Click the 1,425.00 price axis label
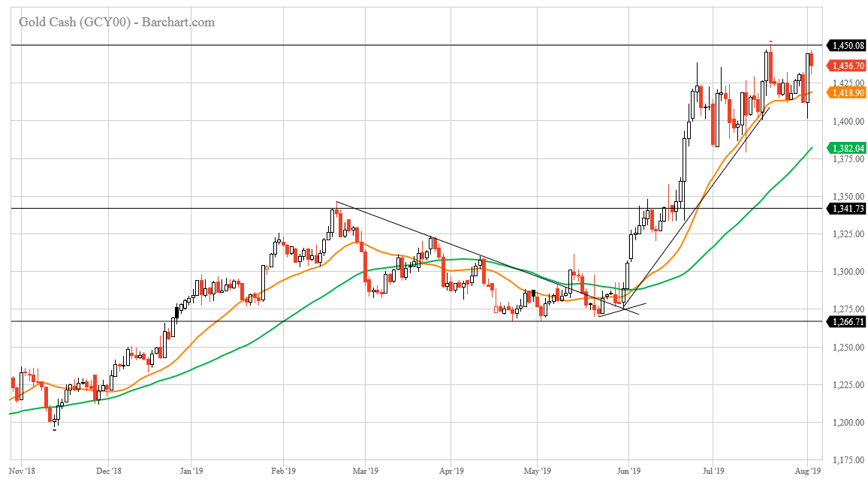This screenshot has width=868, height=488. click(848, 83)
